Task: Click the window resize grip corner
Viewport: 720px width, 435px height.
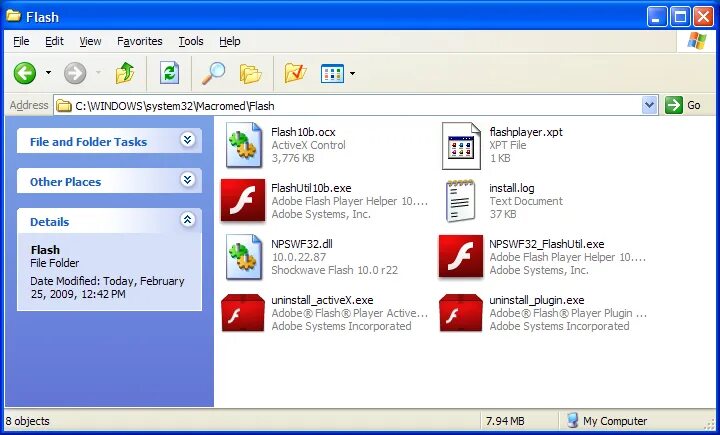Action: click(710, 425)
